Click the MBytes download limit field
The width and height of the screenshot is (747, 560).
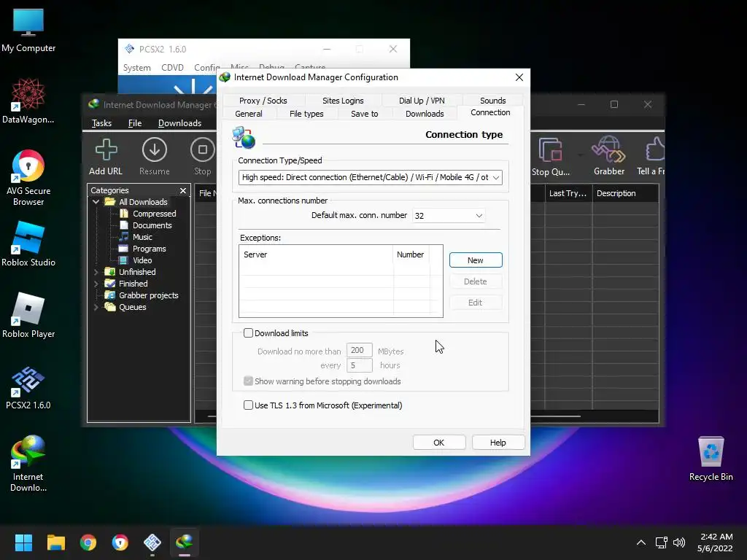(359, 351)
